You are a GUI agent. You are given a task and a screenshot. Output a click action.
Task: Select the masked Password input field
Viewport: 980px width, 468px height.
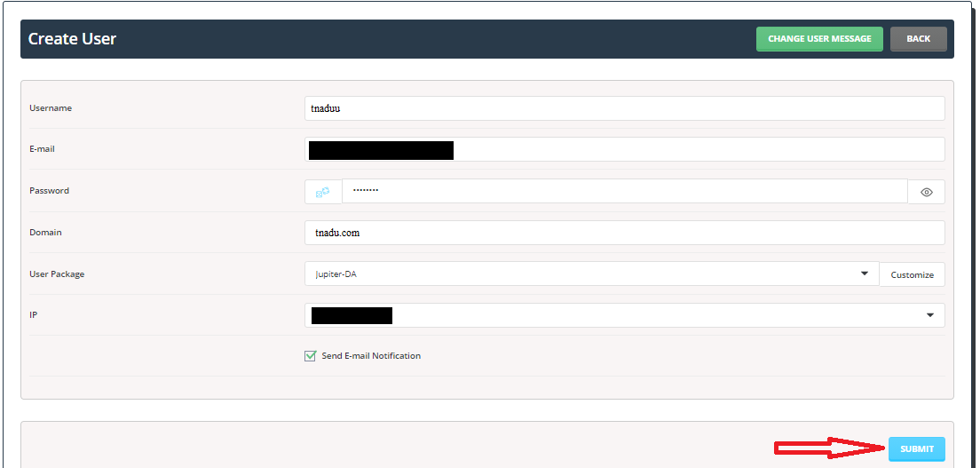pyautogui.click(x=624, y=192)
